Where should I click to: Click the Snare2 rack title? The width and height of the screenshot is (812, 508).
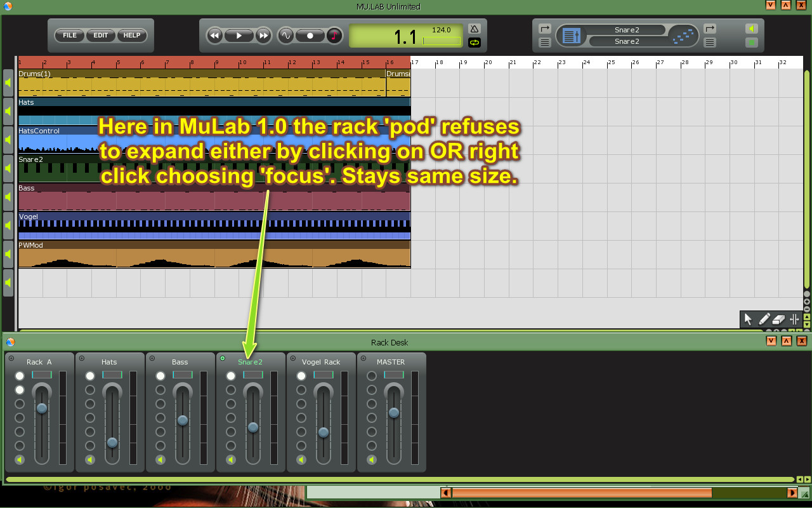coord(250,362)
